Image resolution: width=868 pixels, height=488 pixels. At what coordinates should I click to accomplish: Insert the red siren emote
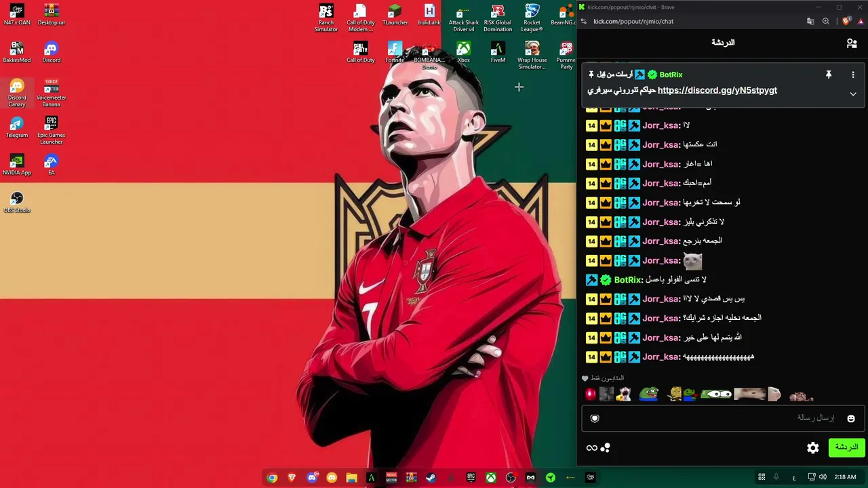[591, 394]
